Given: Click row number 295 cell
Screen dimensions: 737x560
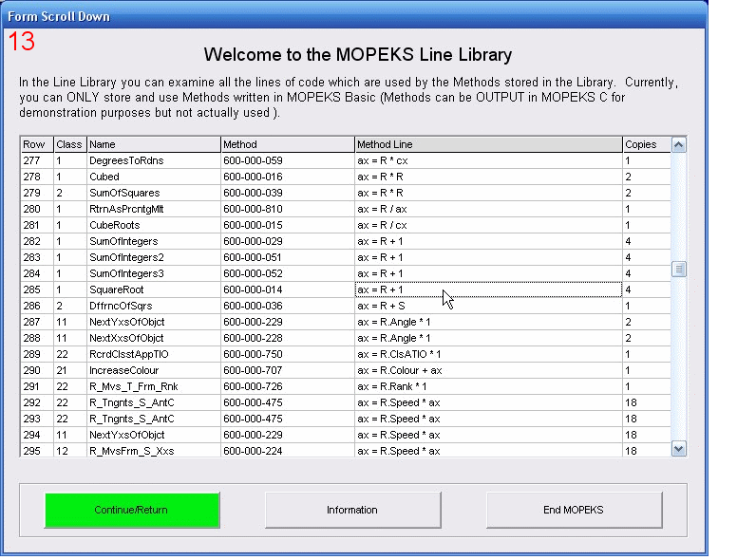Looking at the screenshot, I should pos(37,450).
